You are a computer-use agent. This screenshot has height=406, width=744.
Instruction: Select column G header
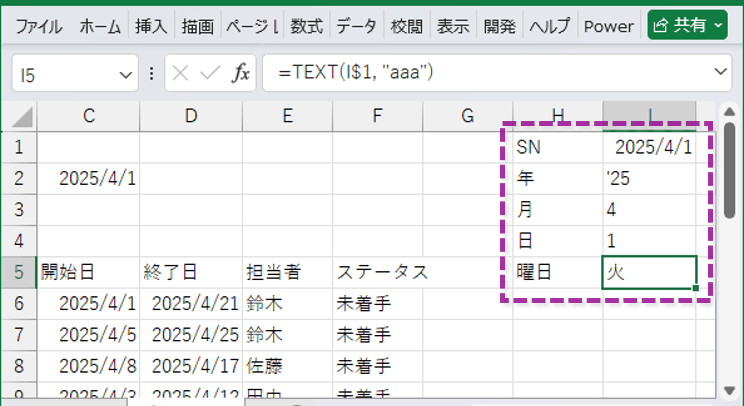coord(468,116)
